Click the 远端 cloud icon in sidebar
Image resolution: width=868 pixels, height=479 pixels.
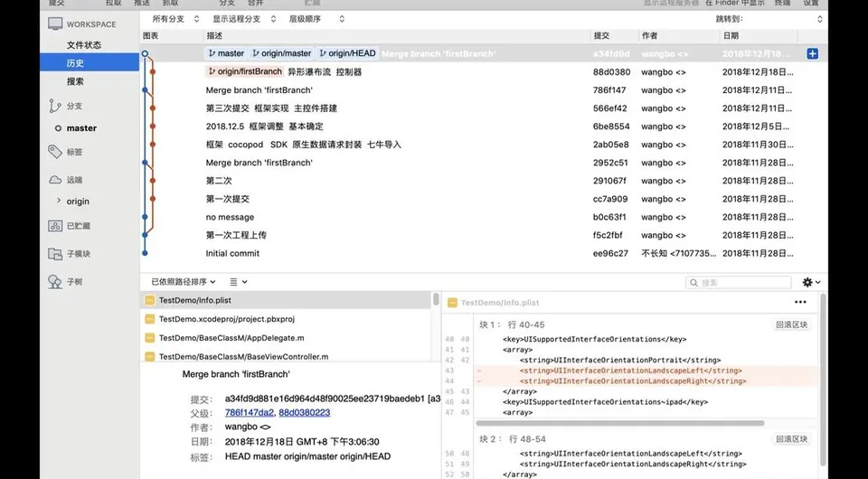click(55, 180)
